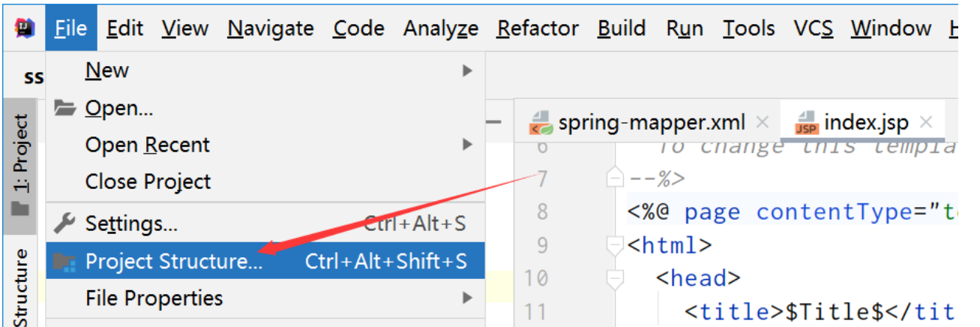This screenshot has width=980, height=327.
Task: Expand the New submenu arrow
Action: point(468,70)
